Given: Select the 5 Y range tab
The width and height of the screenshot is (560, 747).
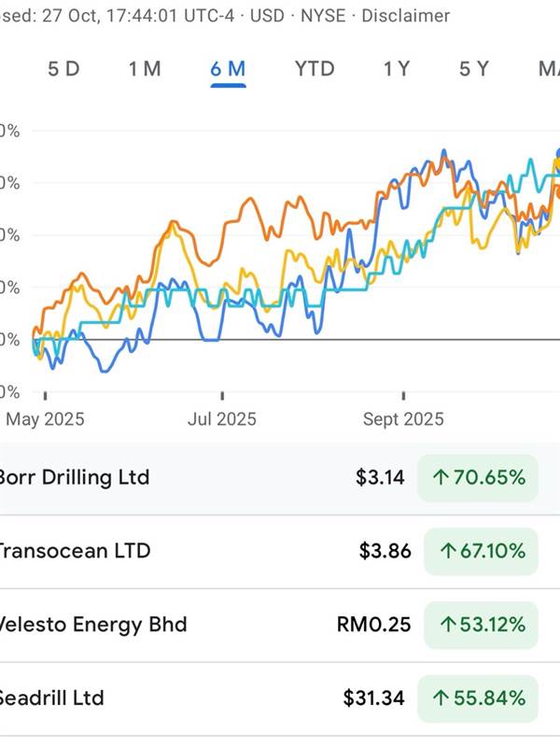Looking at the screenshot, I should 473,68.
